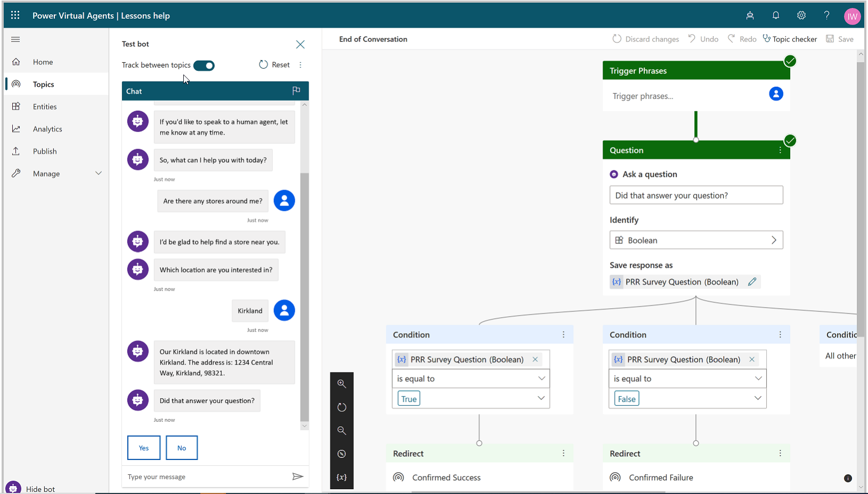Open Question node options menu
The image size is (868, 494).
tap(780, 151)
